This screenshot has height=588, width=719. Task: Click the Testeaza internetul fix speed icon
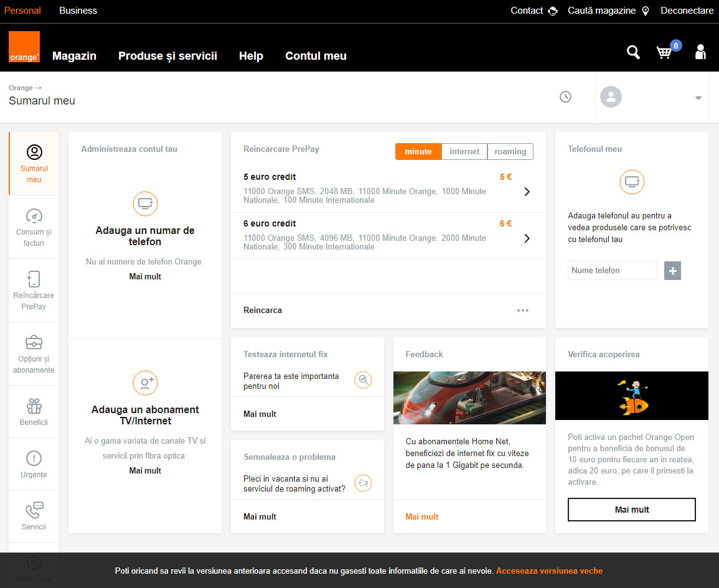coord(363,380)
